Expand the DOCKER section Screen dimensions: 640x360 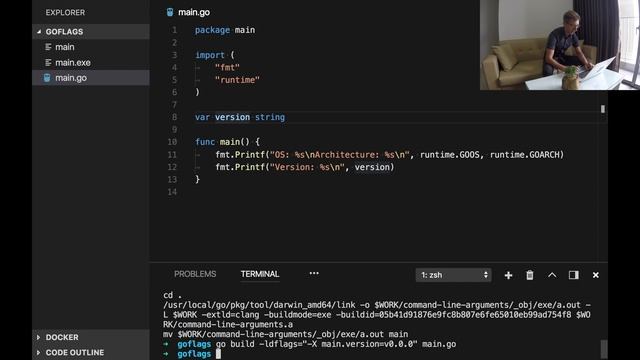[91, 337]
